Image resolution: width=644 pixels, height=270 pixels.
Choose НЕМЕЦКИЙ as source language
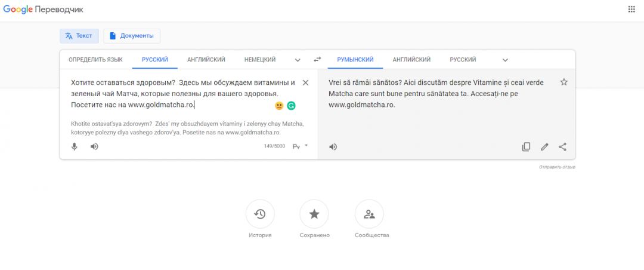[x=260, y=60]
